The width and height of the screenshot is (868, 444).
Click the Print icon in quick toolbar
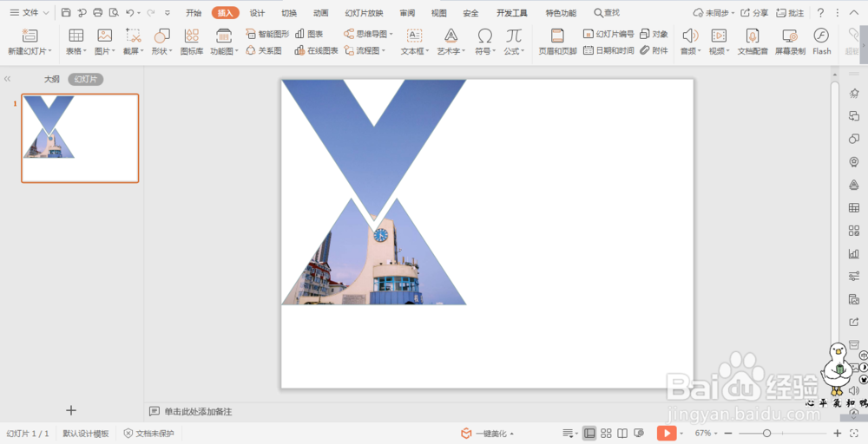tap(98, 12)
